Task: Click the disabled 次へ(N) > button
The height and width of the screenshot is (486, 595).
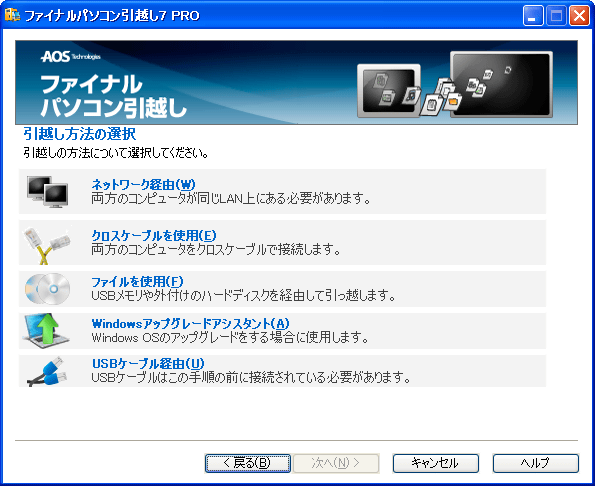Action: pos(336,463)
